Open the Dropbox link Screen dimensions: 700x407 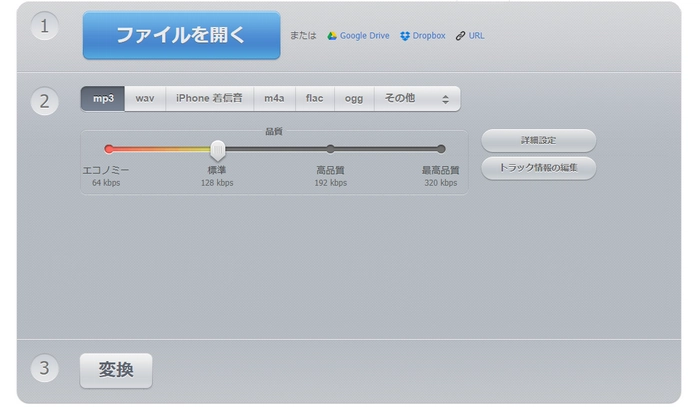point(429,36)
